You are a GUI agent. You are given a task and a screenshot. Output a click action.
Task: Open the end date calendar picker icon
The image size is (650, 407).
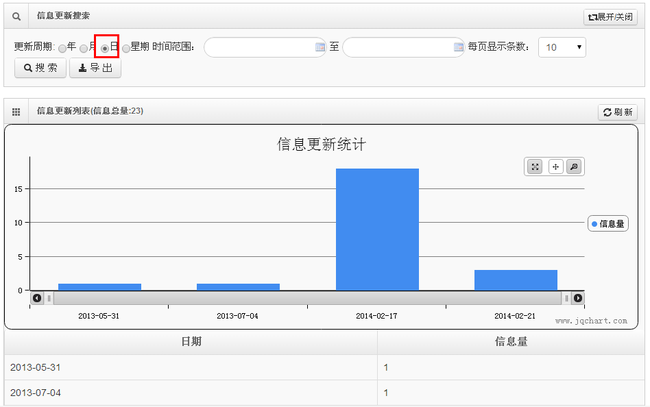[458, 47]
